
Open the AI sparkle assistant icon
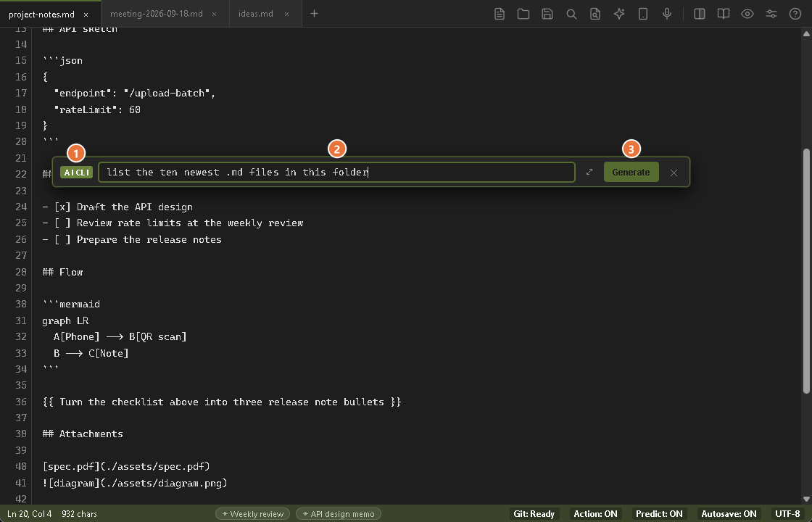619,14
